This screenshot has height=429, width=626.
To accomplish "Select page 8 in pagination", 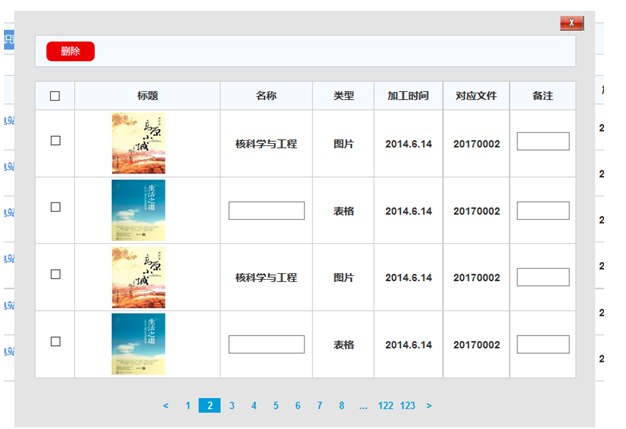I will point(342,406).
